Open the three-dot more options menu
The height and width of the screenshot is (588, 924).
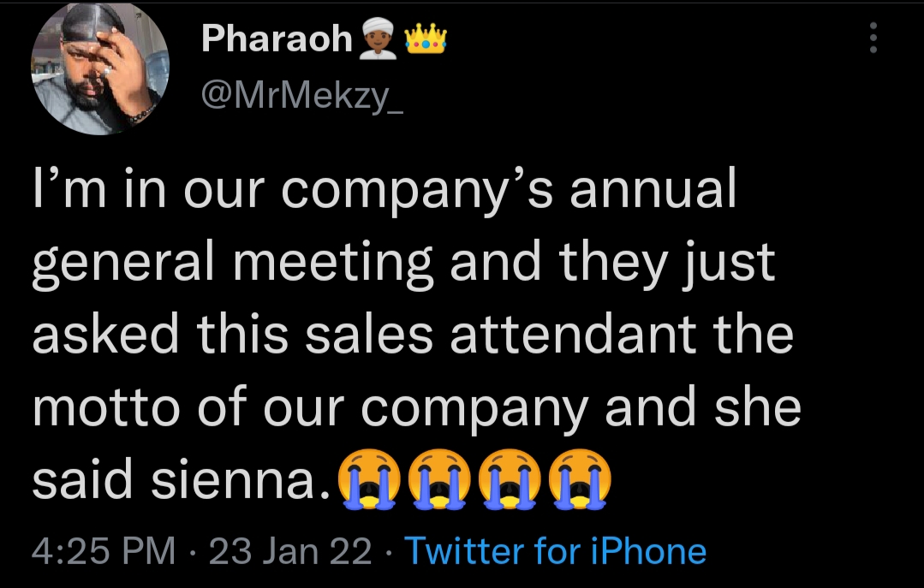coord(873,38)
